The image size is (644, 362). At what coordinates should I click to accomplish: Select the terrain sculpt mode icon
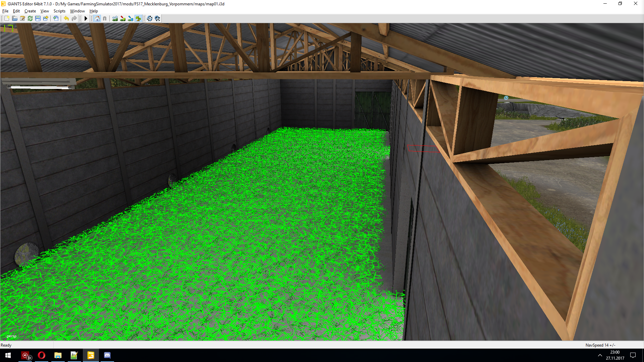pyautogui.click(x=115, y=18)
